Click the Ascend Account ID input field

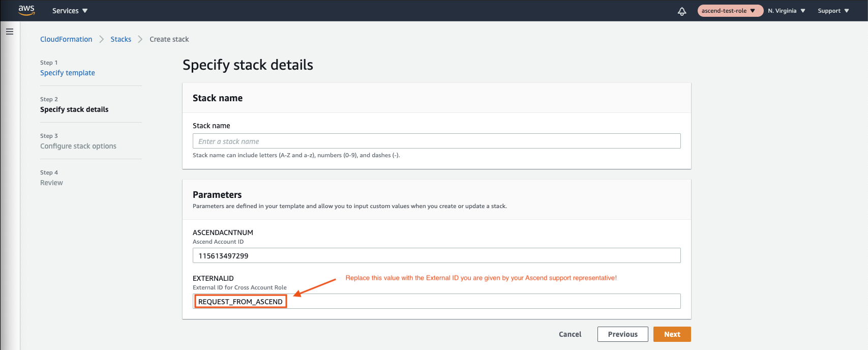(436, 255)
